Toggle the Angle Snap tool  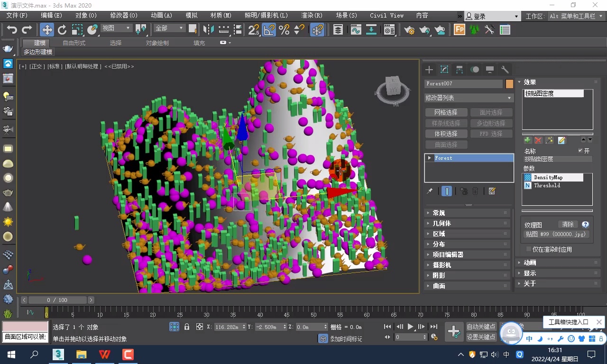(x=269, y=29)
